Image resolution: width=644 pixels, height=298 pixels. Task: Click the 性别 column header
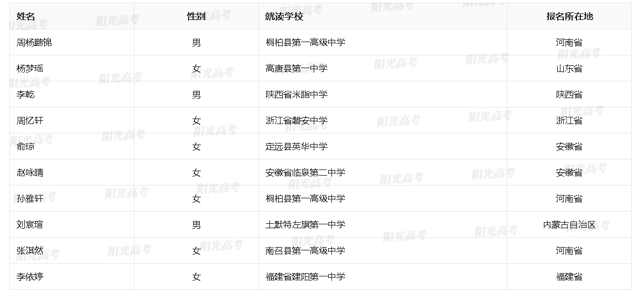[x=196, y=17]
